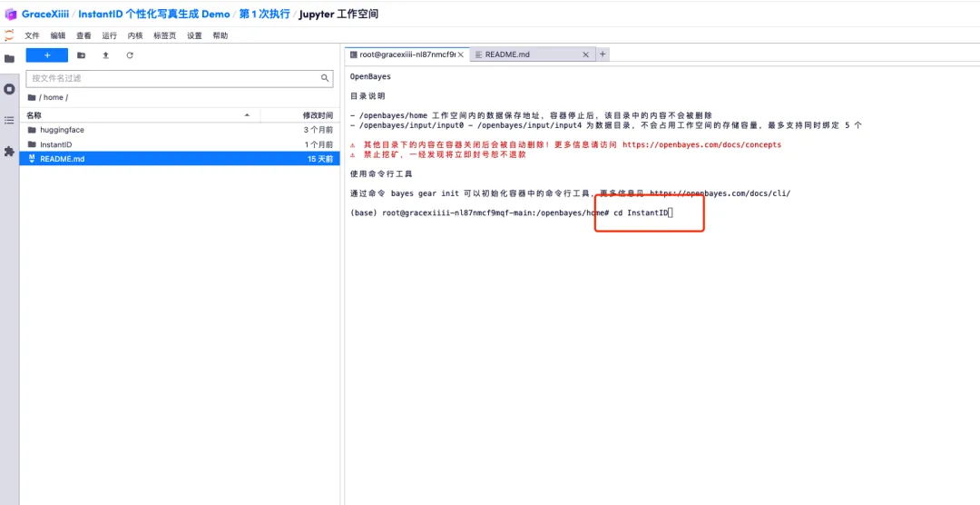Click the search magnifier icon in filter box

point(325,78)
